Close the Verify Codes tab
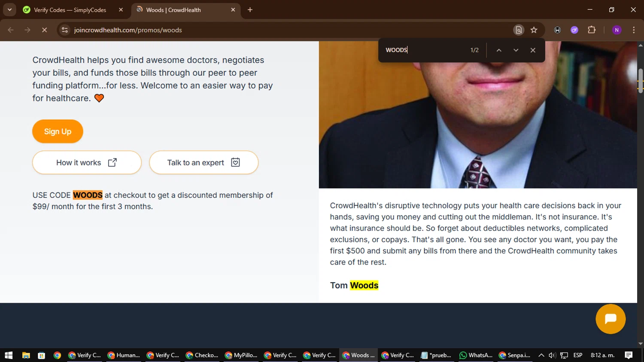The image size is (644, 362). (x=121, y=10)
